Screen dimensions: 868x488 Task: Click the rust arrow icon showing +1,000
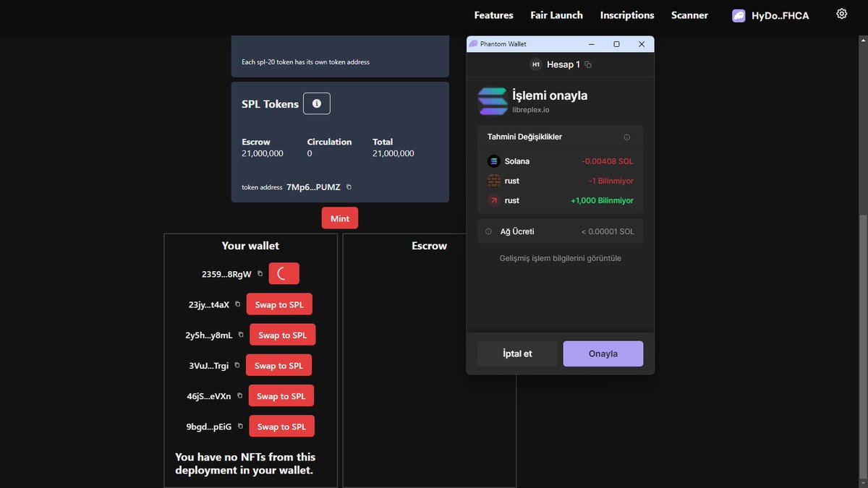[494, 200]
